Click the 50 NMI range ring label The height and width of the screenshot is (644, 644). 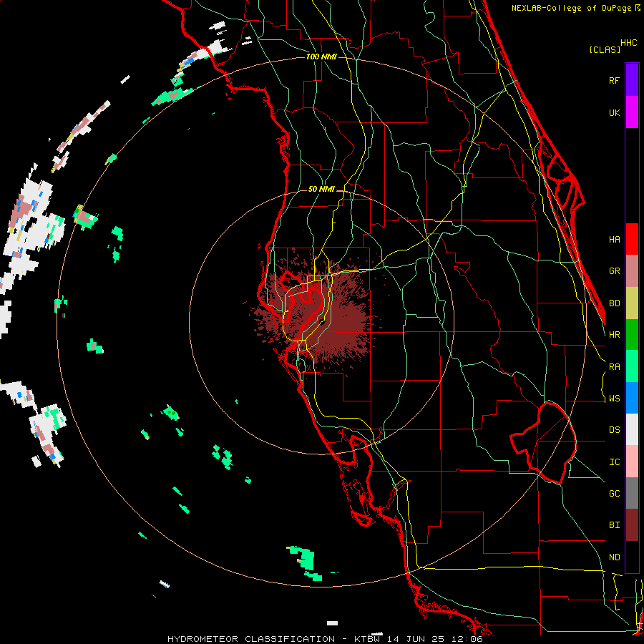pyautogui.click(x=321, y=189)
